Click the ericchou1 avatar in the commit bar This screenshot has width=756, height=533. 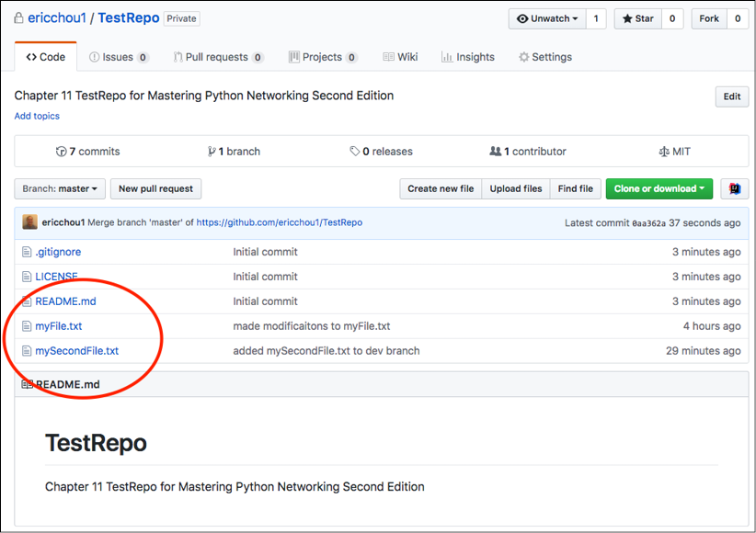pos(30,222)
